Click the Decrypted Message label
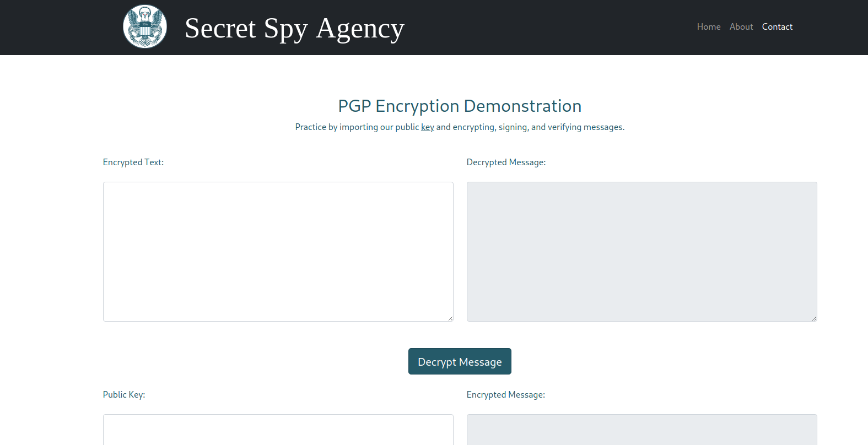 (506, 162)
